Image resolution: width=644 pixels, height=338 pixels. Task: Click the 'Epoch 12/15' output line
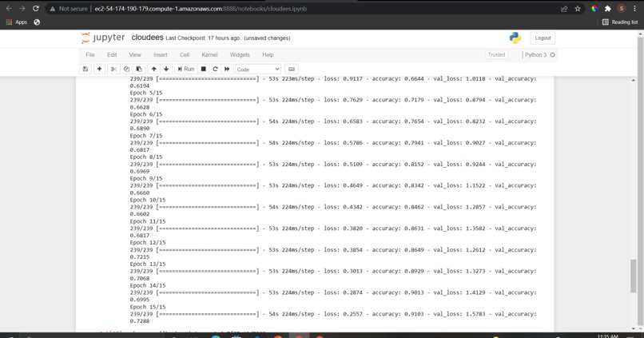148,243
